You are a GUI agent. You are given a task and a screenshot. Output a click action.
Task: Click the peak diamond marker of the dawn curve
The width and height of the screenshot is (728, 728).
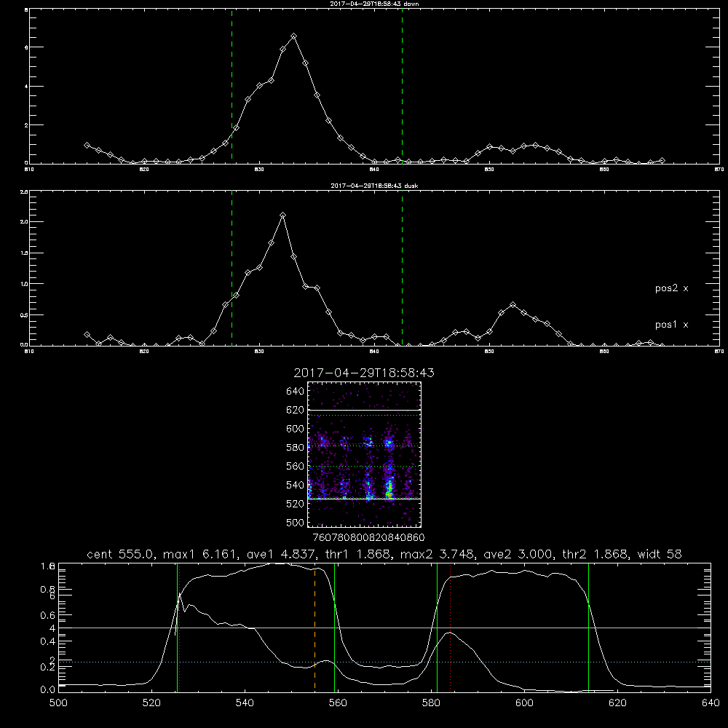(293, 36)
